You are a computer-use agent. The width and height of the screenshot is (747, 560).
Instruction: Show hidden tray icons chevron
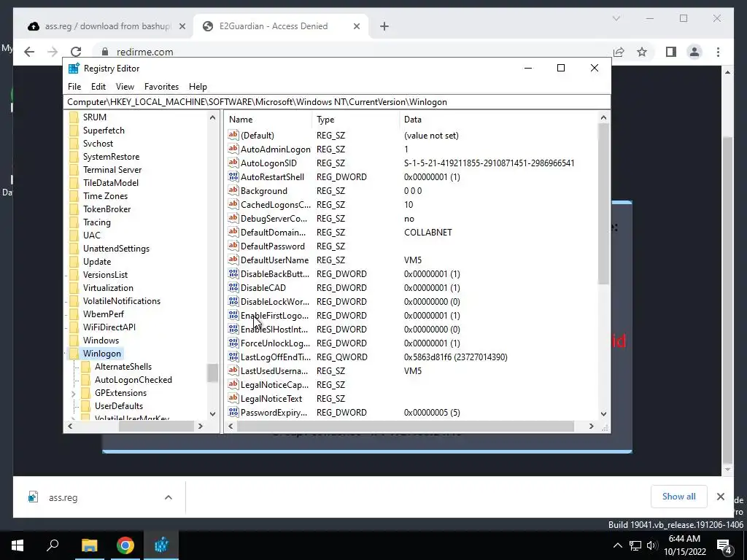click(x=617, y=545)
